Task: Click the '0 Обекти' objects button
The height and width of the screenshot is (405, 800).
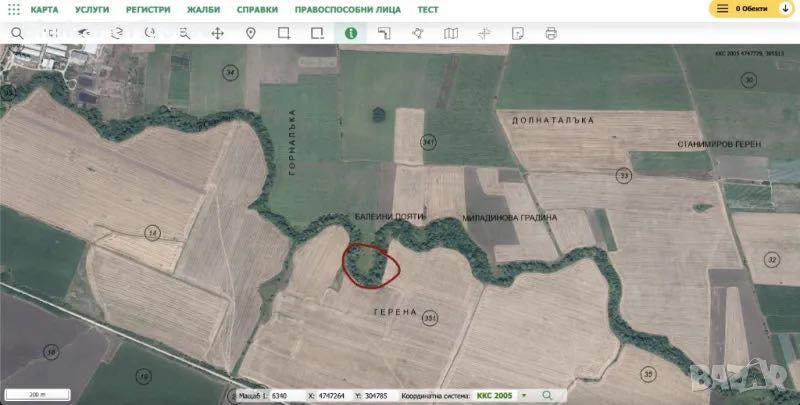Action: click(x=751, y=9)
